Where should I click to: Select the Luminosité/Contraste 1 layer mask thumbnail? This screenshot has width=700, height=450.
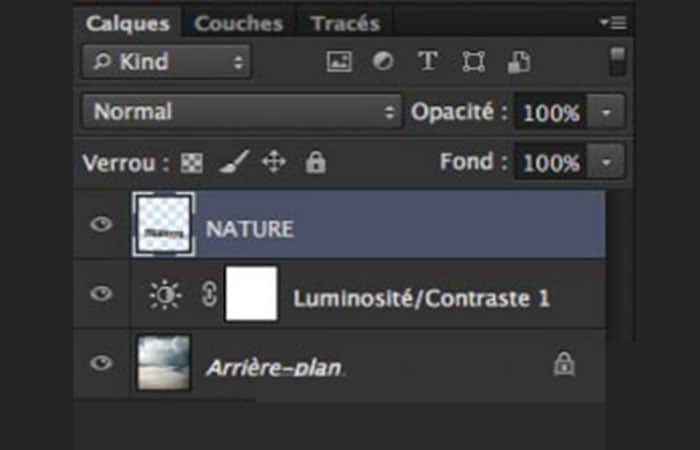251,294
